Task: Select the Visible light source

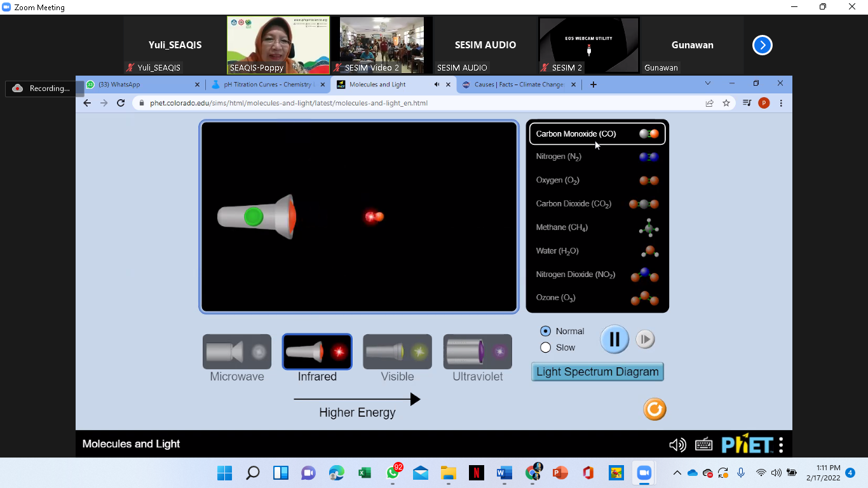Action: 397,352
